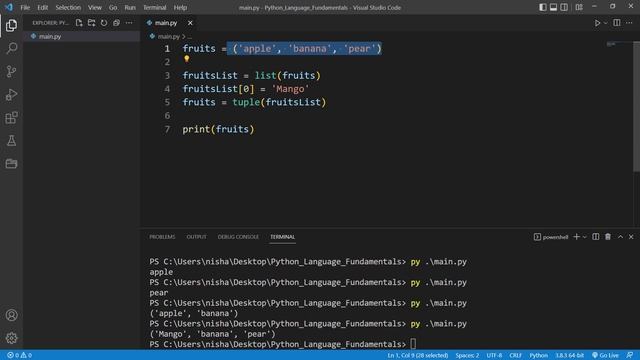Viewport: 640px width, 360px height.
Task: Click line number 7 in the gutter
Action: (167, 129)
